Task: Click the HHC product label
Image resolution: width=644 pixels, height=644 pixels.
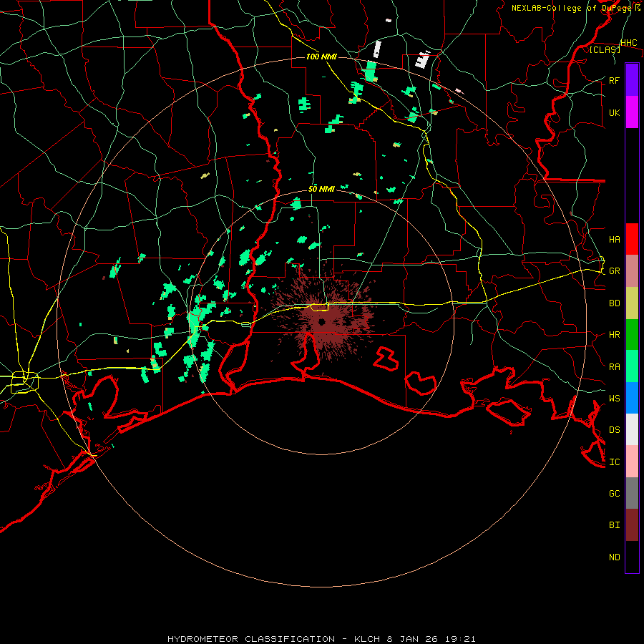Action: click(628, 43)
